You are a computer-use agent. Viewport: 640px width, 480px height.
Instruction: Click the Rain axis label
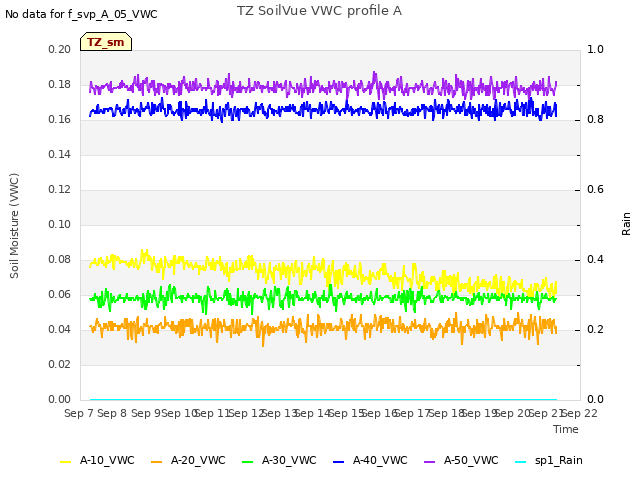626,224
